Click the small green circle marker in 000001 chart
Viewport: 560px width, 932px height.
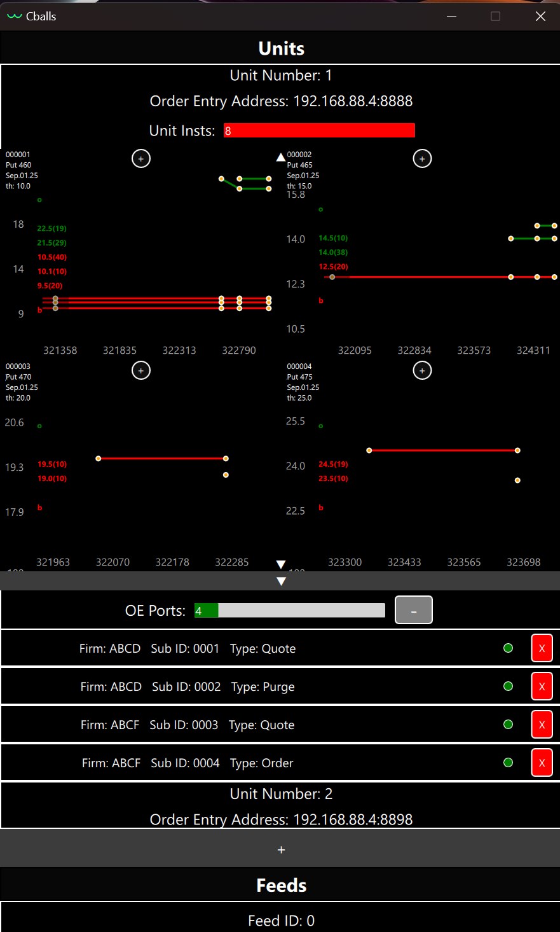pos(39,200)
